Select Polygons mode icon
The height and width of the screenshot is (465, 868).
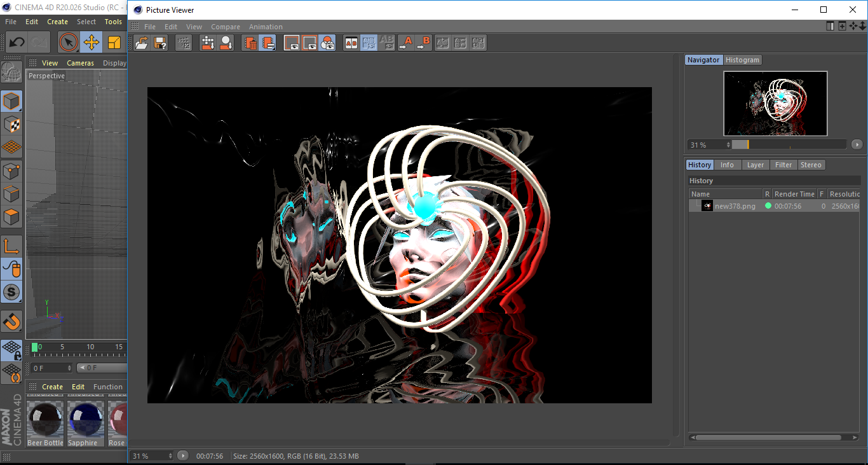[x=11, y=217]
